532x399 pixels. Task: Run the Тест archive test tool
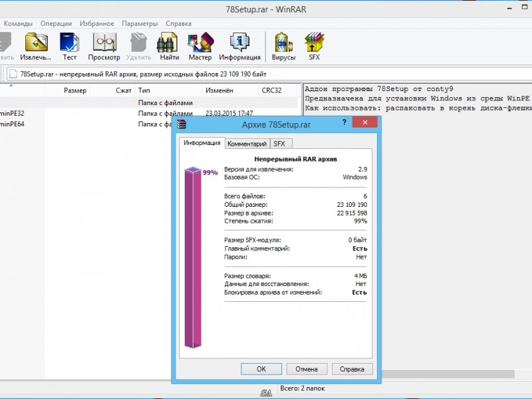[x=69, y=47]
